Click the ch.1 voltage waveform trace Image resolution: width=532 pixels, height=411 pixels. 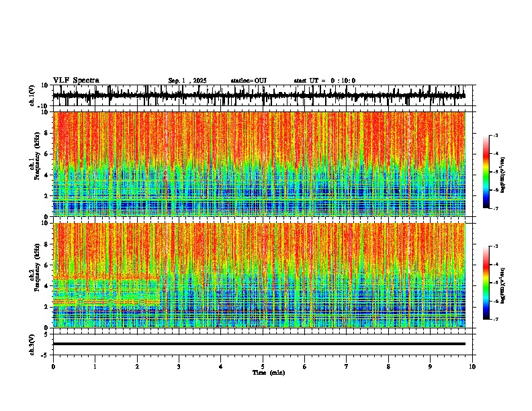259,95
